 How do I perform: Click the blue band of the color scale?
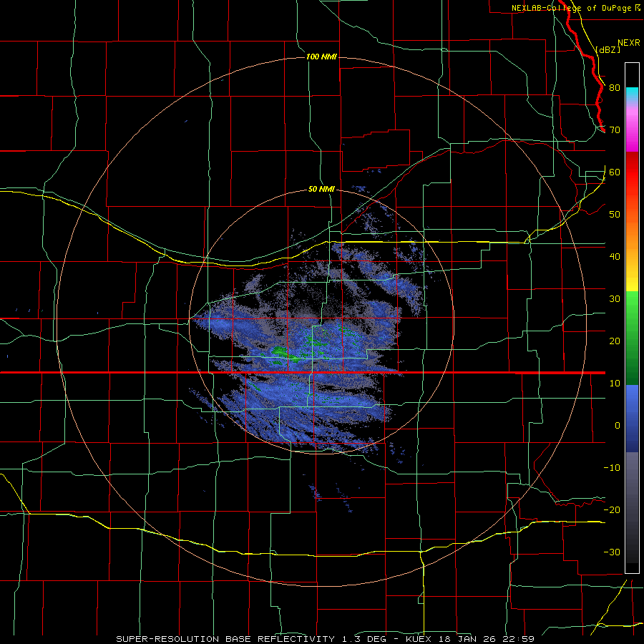tap(632, 418)
